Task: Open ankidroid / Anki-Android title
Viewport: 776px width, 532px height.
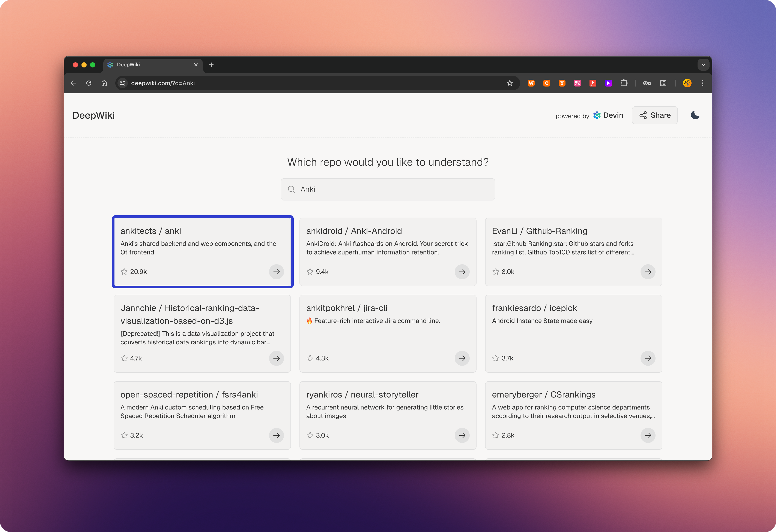Action: (x=354, y=231)
